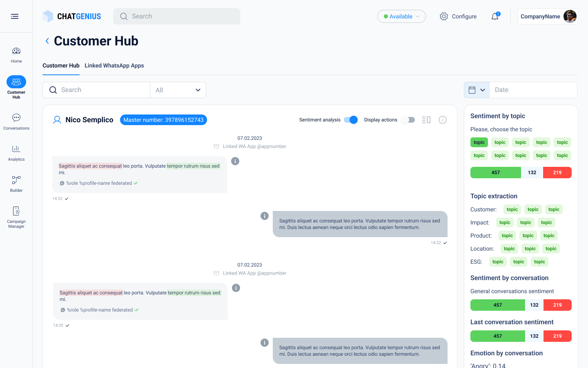Open Configure settings
The height and width of the screenshot is (368, 588).
point(458,16)
